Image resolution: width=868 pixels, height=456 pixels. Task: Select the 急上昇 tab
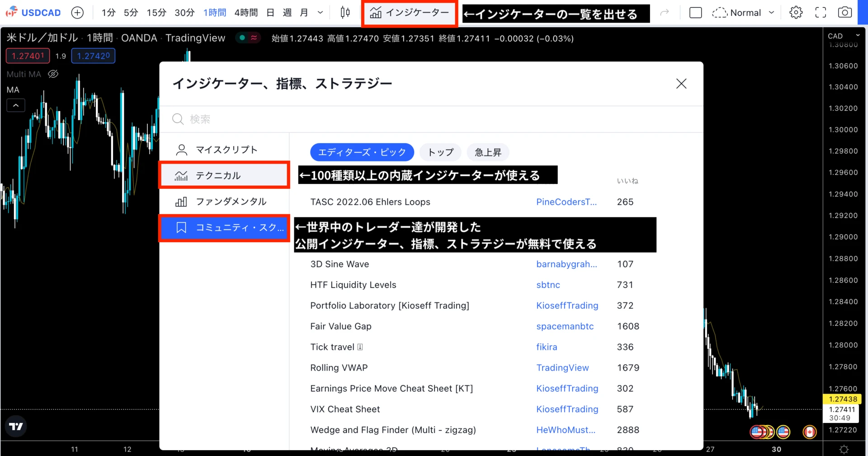tap(488, 152)
